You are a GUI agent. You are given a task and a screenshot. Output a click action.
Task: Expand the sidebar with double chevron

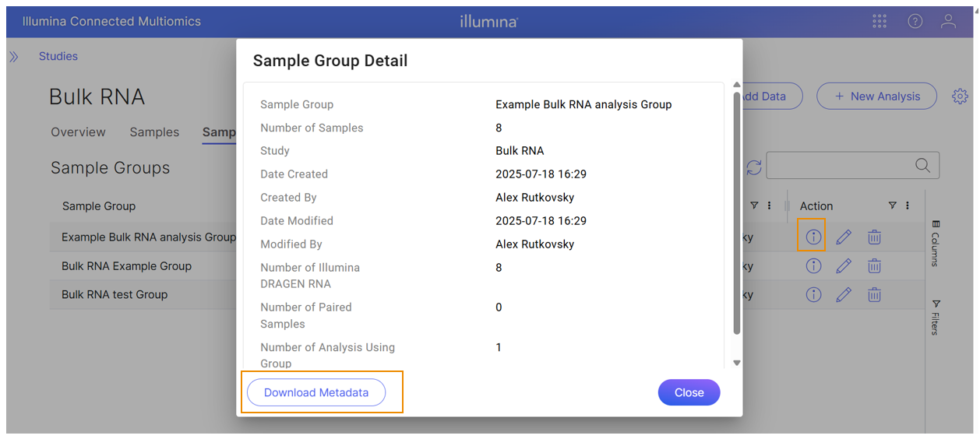coord(14,57)
